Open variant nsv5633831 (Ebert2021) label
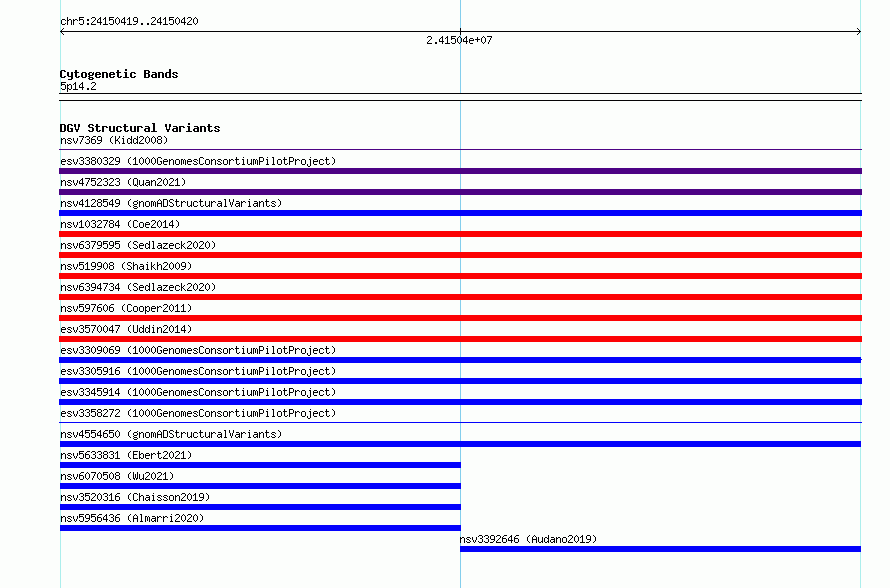Image resolution: width=890 pixels, height=588 pixels. pos(126,455)
